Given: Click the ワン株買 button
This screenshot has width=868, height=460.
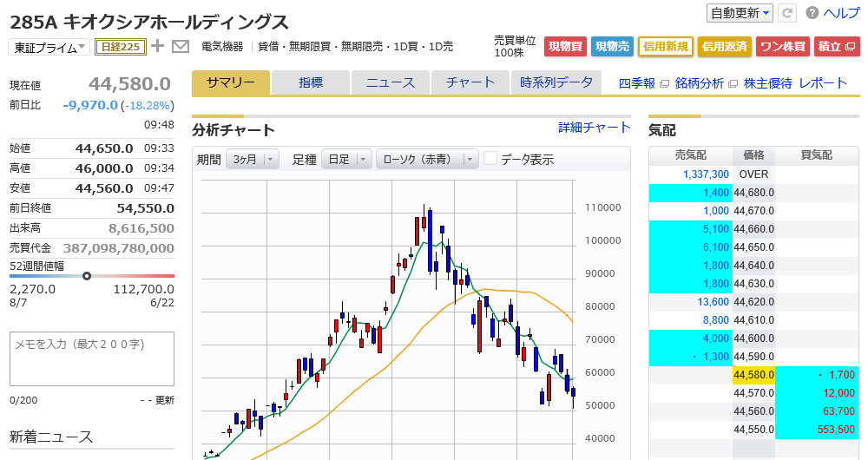Looking at the screenshot, I should tap(783, 47).
